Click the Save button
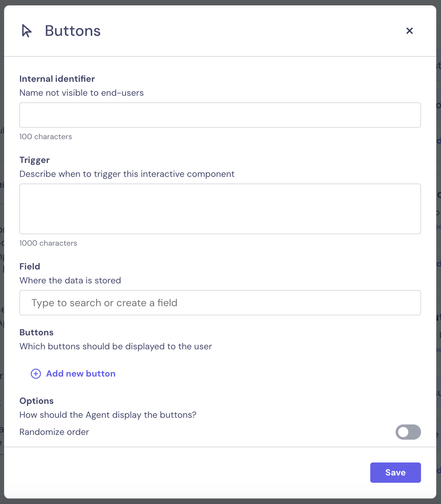Viewport: 441px width, 504px height. click(x=395, y=473)
